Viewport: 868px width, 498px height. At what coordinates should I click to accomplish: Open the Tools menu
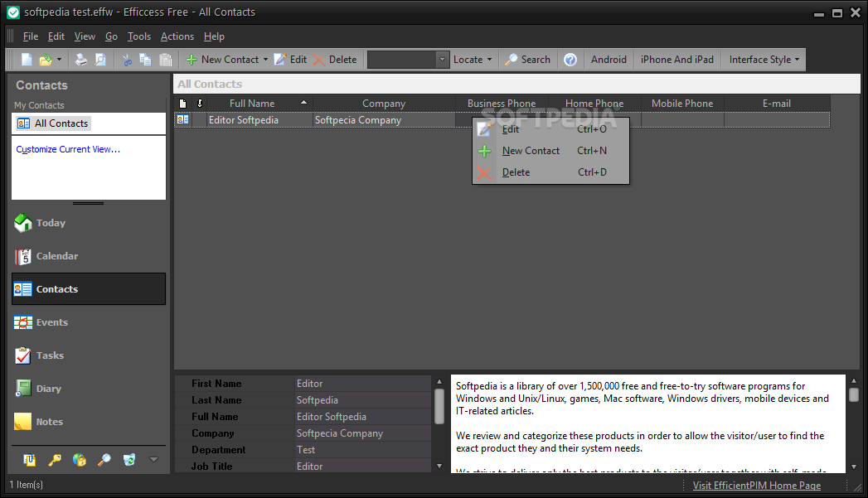coord(139,36)
